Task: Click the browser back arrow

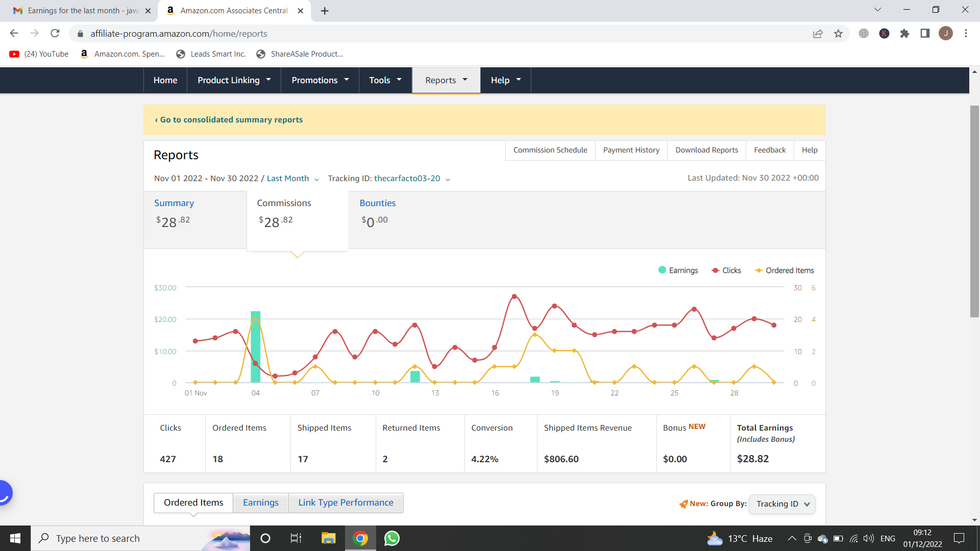Action: tap(14, 34)
